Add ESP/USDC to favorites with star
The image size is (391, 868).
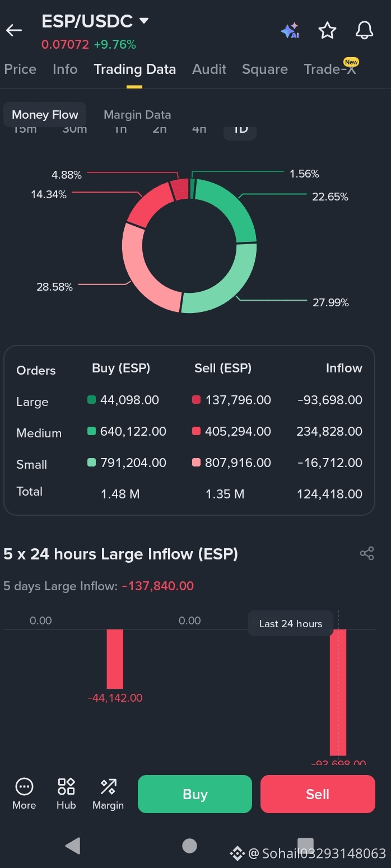coord(327,31)
